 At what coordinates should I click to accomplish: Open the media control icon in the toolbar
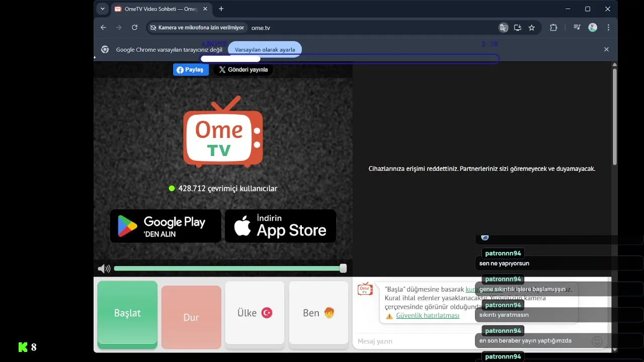[x=577, y=28]
